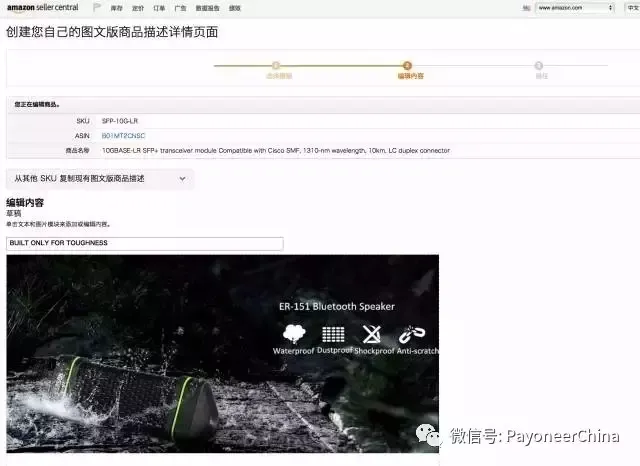Open the ASIN B01MT2CNSC link
This screenshot has width=640, height=466.
(123, 136)
